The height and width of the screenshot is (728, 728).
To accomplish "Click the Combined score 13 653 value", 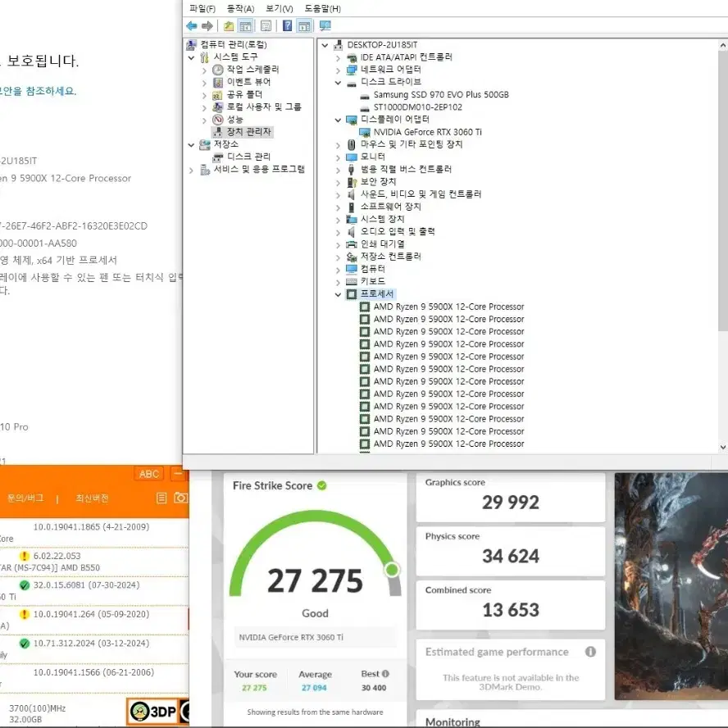I will pyautogui.click(x=510, y=610).
